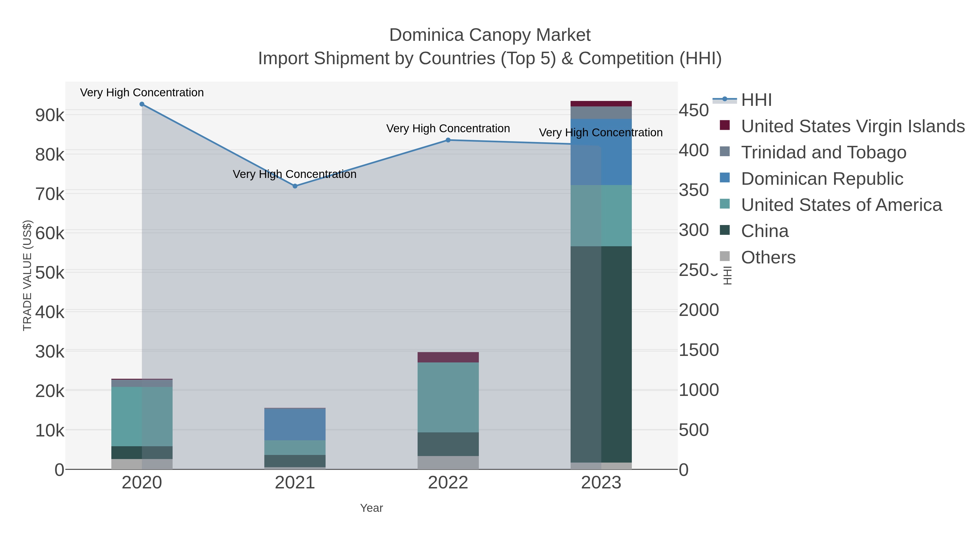The width and height of the screenshot is (980, 551).
Task: Toggle China legend label
Action: (x=765, y=231)
